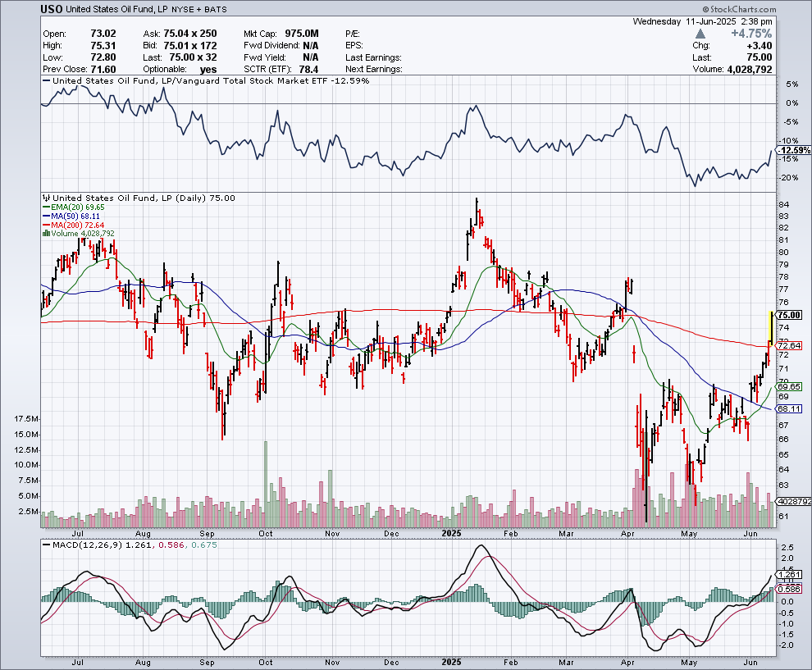Viewport: 812px width, 670px height.
Task: Click the Bid quote 75.01 x 172
Action: tap(190, 46)
